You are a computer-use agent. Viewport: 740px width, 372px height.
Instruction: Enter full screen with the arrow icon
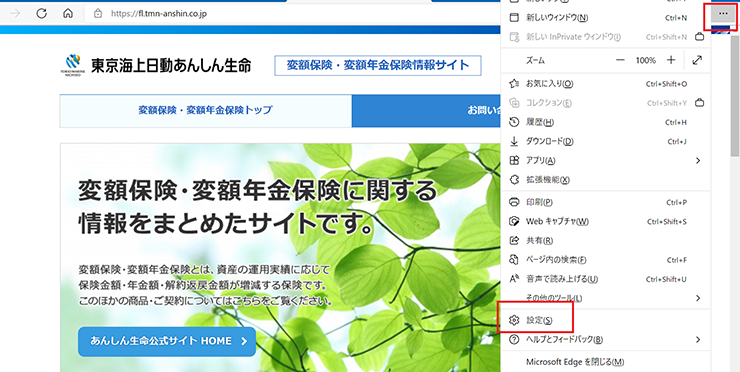click(697, 60)
